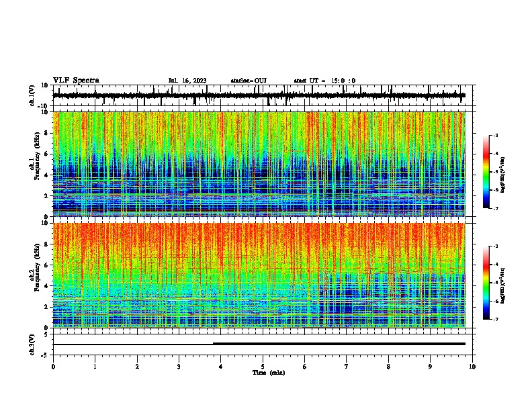Click the ch.3 voltage trace line

click(259, 344)
